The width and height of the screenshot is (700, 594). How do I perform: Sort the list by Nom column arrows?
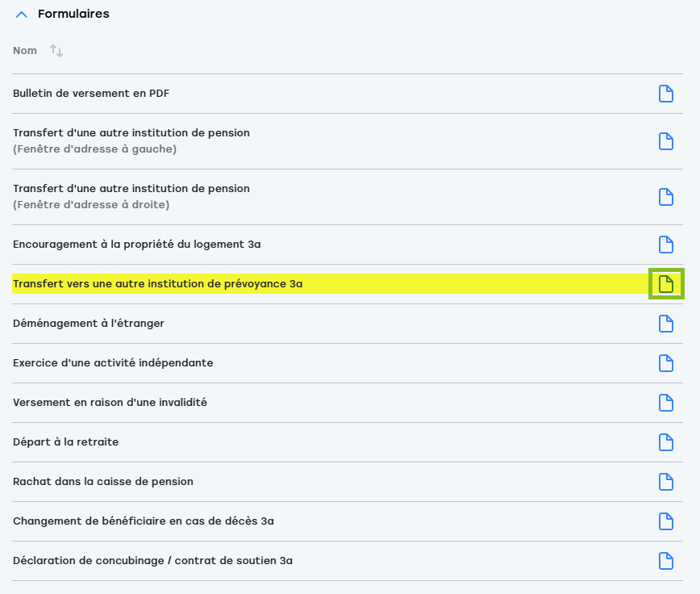point(56,51)
